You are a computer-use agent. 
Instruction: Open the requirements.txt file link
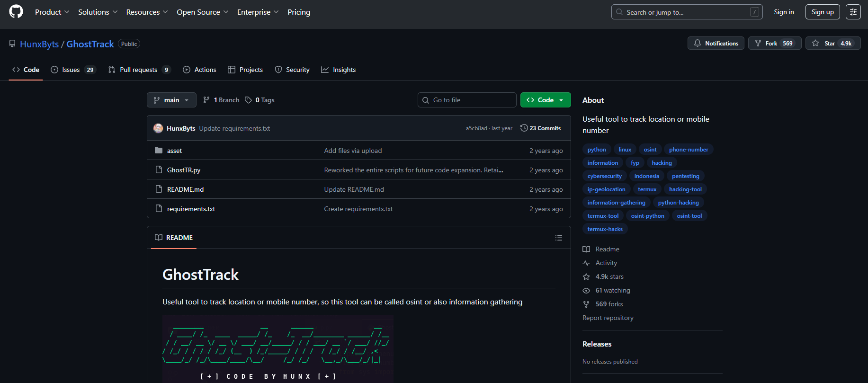point(191,209)
